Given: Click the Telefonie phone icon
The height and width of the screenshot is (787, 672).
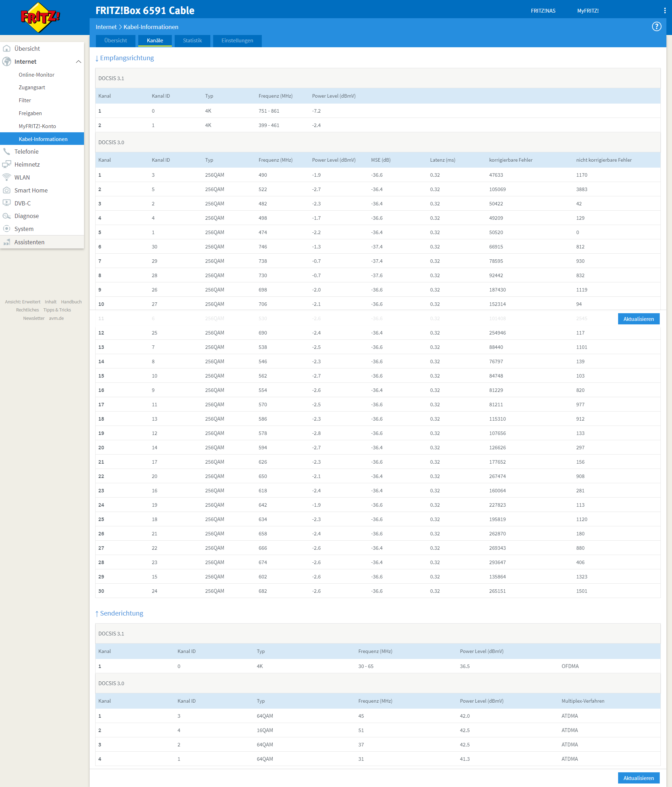Looking at the screenshot, I should coord(7,152).
